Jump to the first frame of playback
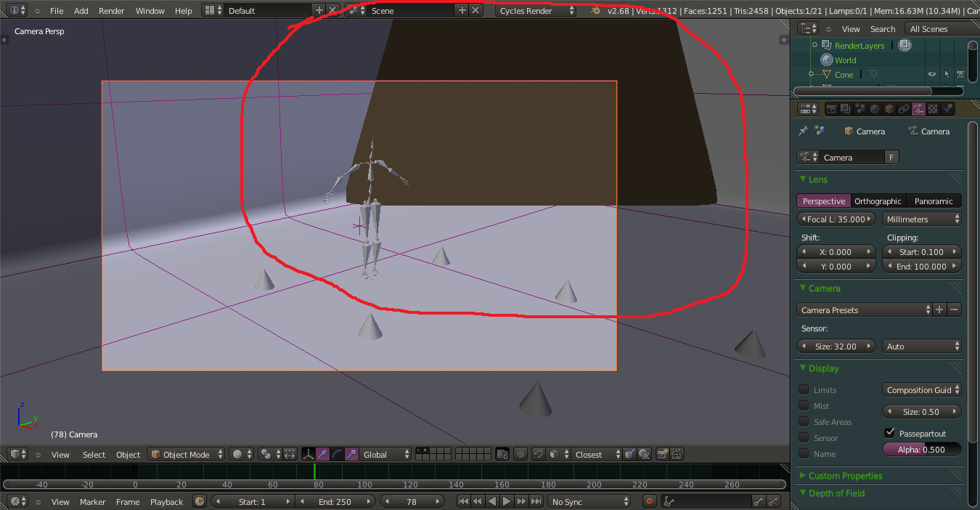Screen dimensions: 980x510 pos(462,501)
